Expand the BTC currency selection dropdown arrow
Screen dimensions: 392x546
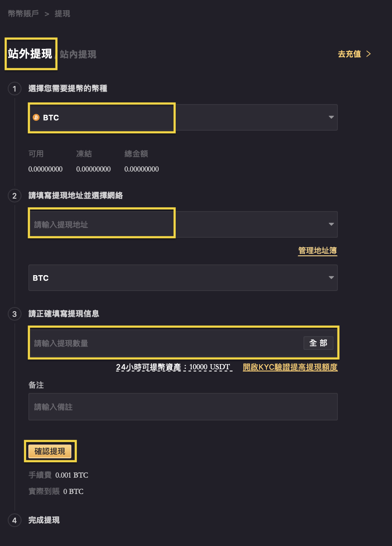pos(331,117)
